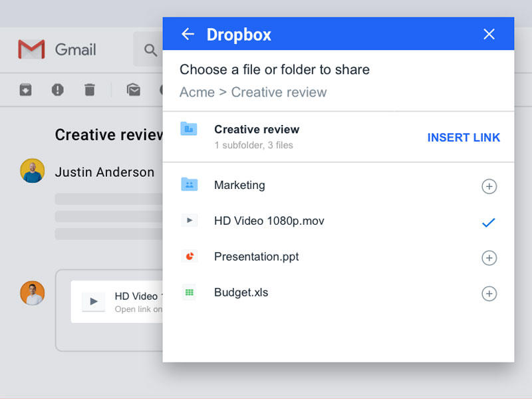The height and width of the screenshot is (399, 532).
Task: Add Presentation.ppt using its plus icon
Action: point(489,258)
